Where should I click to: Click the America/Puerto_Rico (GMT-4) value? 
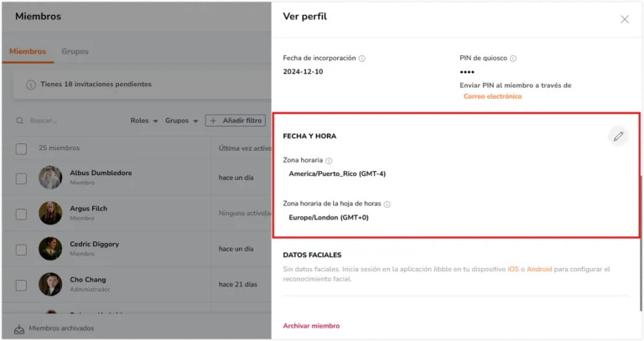[337, 174]
